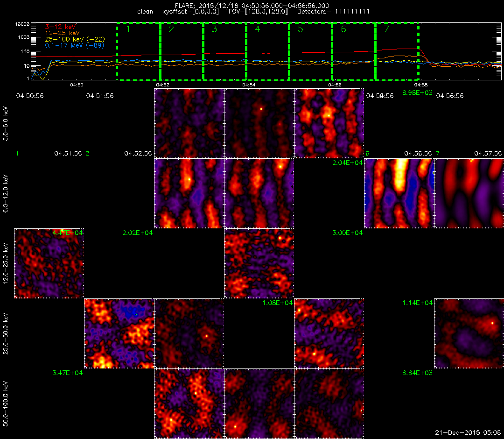Screen dimensions: 504x439
Task: Click the green '2.04E+04' peak value
Action: point(348,163)
